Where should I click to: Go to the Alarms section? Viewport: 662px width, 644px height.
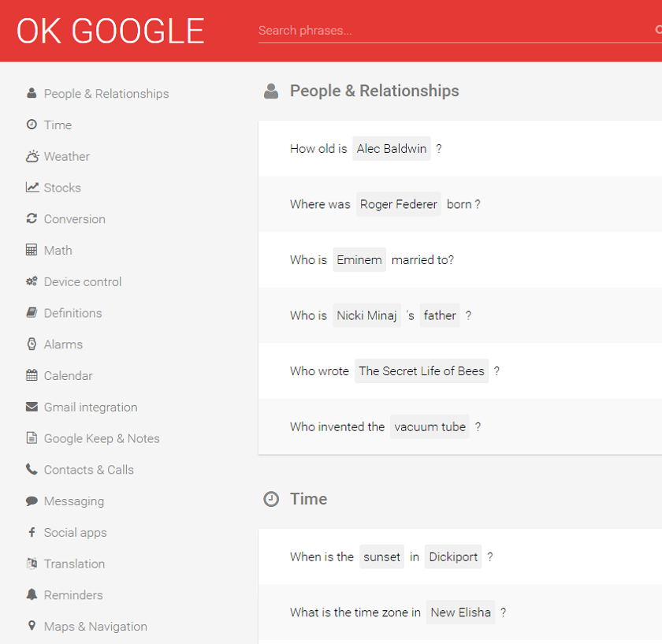point(63,344)
